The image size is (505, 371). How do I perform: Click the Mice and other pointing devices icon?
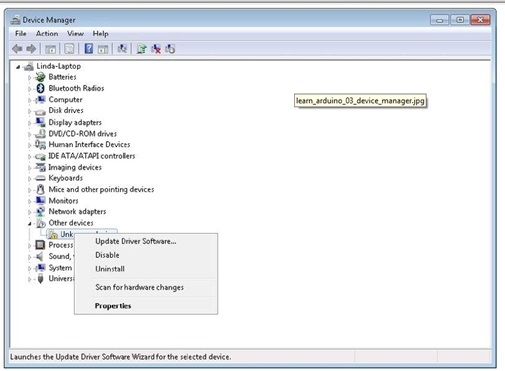(x=40, y=189)
